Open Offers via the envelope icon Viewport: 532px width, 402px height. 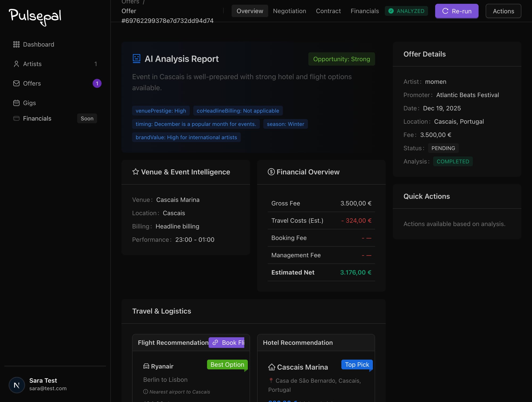16,83
